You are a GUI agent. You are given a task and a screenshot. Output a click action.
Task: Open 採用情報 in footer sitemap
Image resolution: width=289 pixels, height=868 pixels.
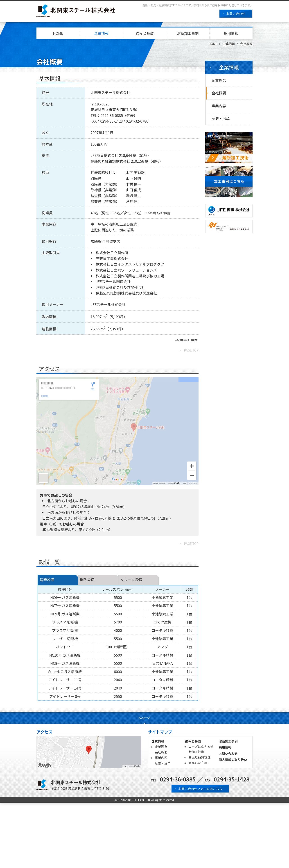pos(225,747)
